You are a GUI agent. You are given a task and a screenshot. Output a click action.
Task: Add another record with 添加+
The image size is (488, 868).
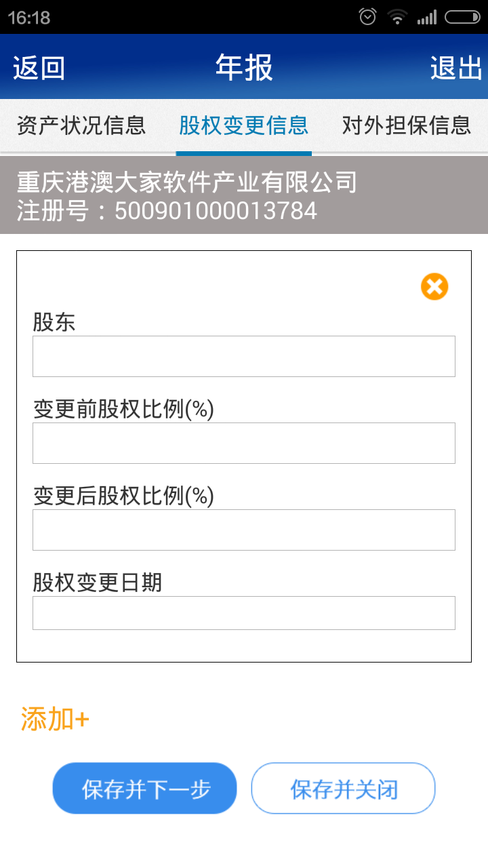(x=55, y=719)
